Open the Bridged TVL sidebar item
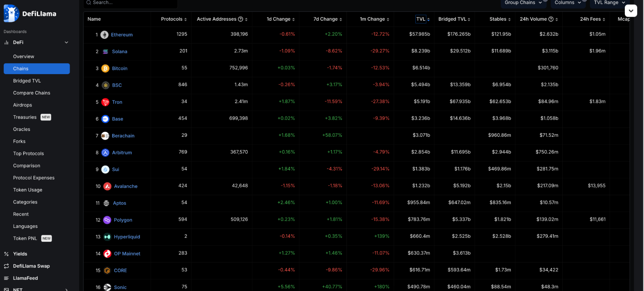This screenshot has height=291, width=644. pyautogui.click(x=27, y=81)
